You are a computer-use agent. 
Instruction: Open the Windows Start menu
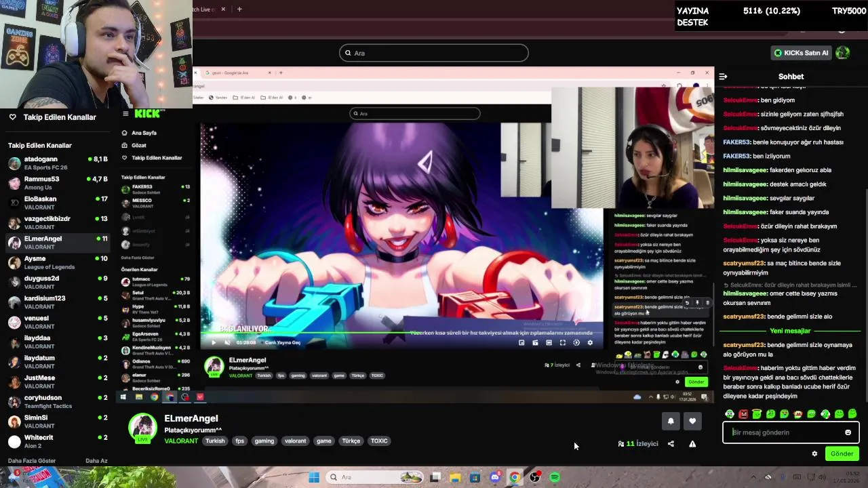(x=314, y=477)
